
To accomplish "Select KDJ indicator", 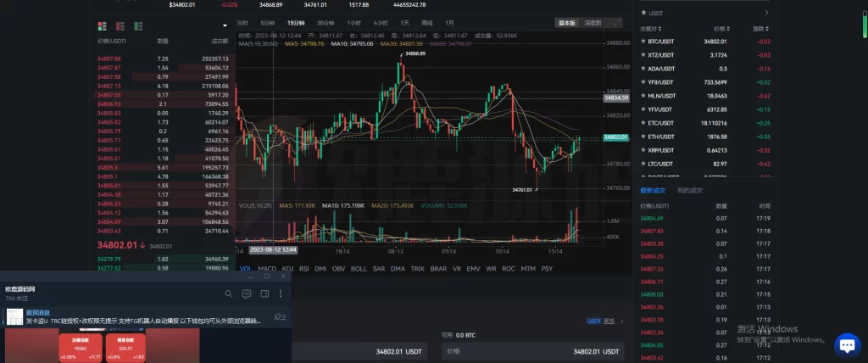I will pyautogui.click(x=287, y=269).
